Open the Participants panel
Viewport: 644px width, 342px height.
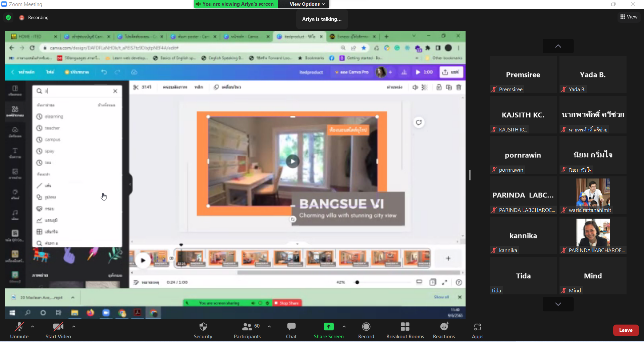[x=247, y=330]
